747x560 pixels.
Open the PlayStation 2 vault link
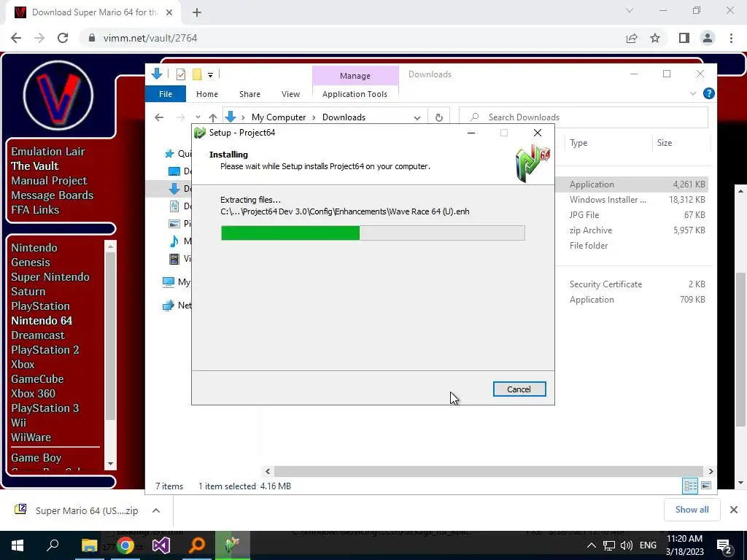click(44, 349)
